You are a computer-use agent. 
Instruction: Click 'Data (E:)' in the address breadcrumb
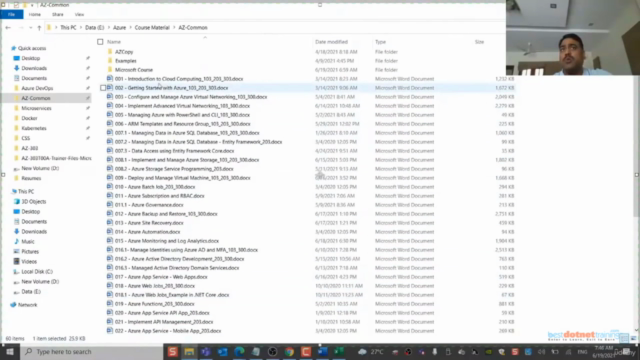point(95,27)
